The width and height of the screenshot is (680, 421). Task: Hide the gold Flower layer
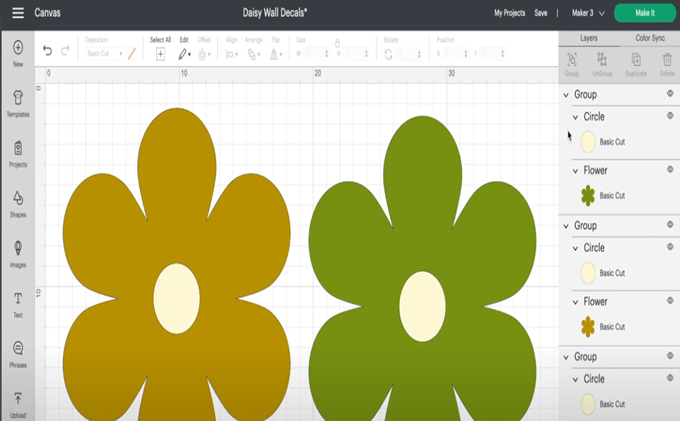click(670, 300)
